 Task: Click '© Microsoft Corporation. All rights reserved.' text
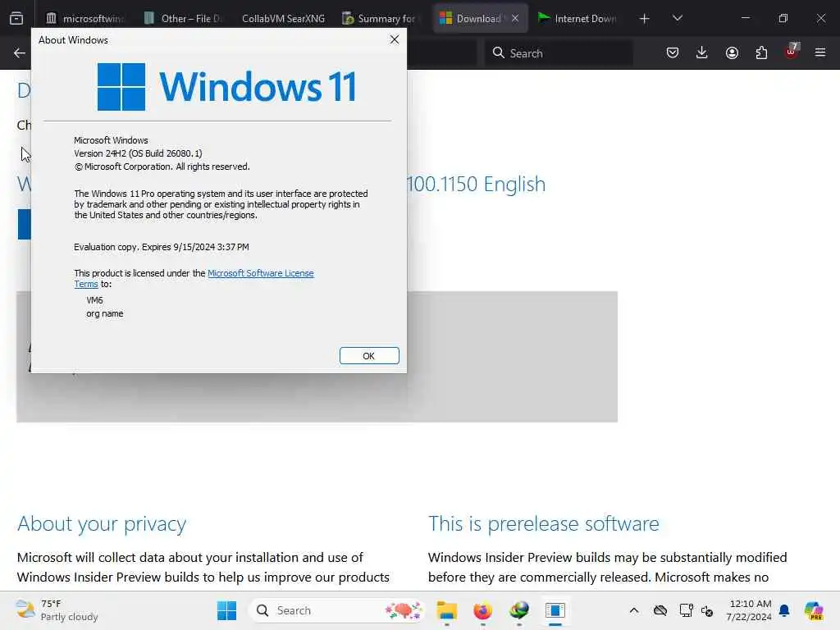point(162,167)
